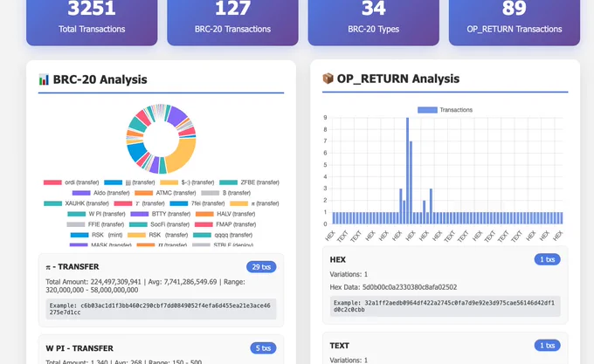Viewport: 594px width, 364px height.
Task: Click the bar-chart emoji beside BRC-20 Analysis
Action: (x=44, y=79)
